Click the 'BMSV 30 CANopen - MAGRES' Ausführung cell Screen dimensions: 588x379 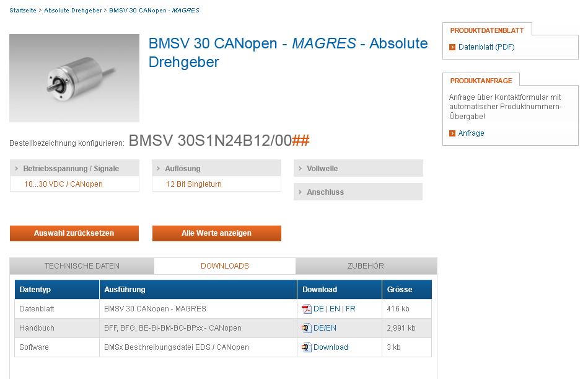tap(198, 309)
